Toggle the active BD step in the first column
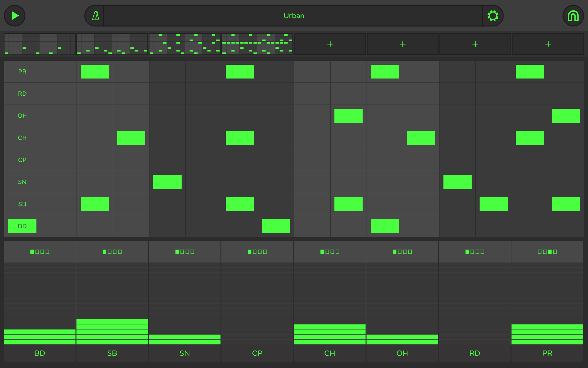 22,226
